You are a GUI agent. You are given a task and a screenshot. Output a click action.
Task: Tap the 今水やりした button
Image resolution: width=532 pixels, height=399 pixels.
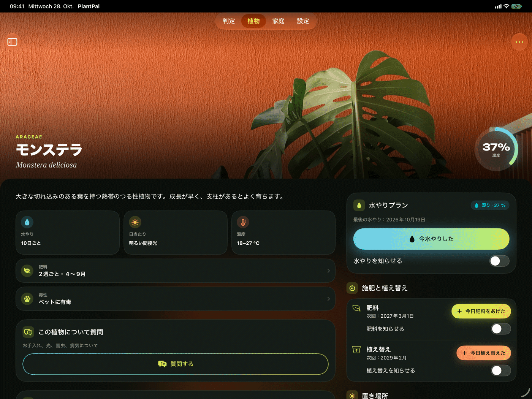(431, 239)
